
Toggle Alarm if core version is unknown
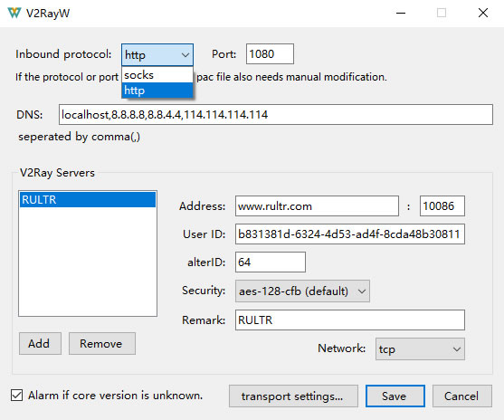point(16,396)
